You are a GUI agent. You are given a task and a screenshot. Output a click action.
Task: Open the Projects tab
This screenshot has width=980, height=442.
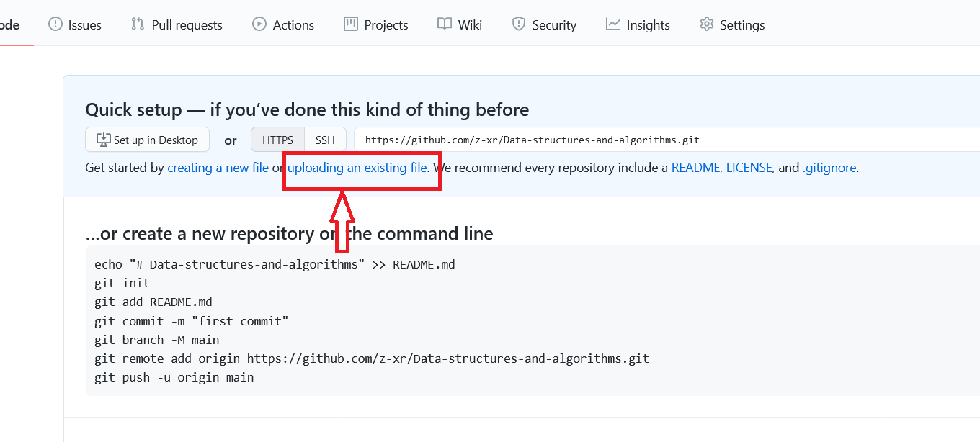[376, 24]
